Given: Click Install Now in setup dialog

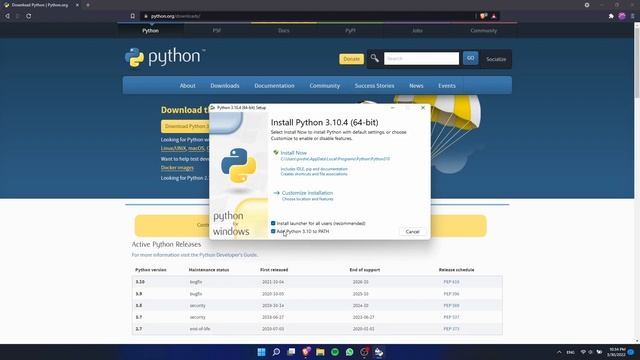Looking at the screenshot, I should point(293,153).
